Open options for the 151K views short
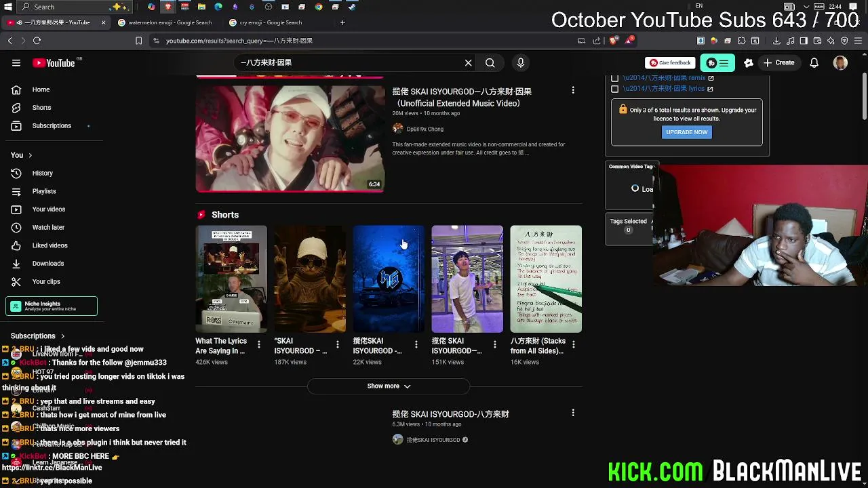 pyautogui.click(x=494, y=345)
